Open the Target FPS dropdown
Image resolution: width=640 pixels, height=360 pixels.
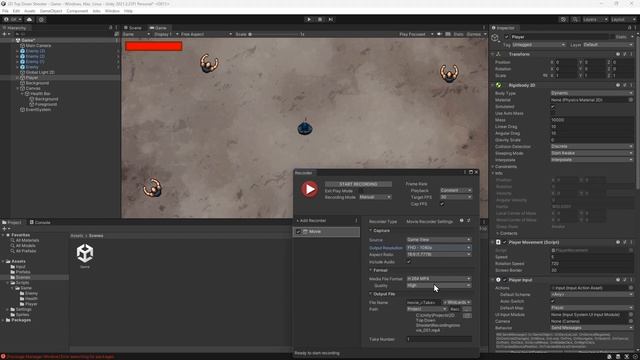(456, 197)
